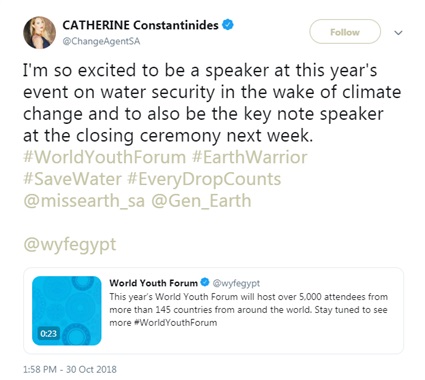Open the #SaveWater hashtag
425x380 pixels.
pos(72,179)
